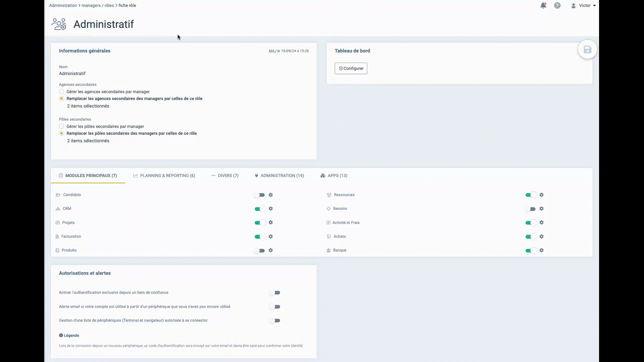This screenshot has height=362, width=644.
Task: Expand pôles secondaires 2 items sélectionnés
Action: 88,141
